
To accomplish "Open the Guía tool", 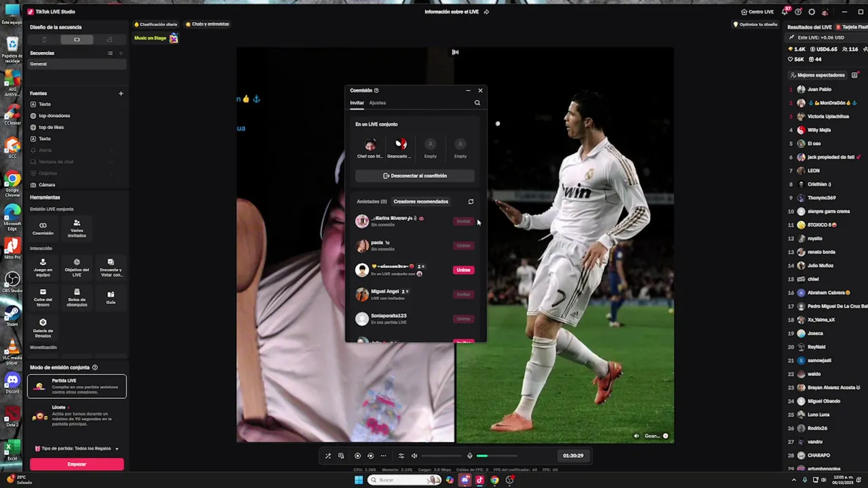I will pyautogui.click(x=111, y=297).
